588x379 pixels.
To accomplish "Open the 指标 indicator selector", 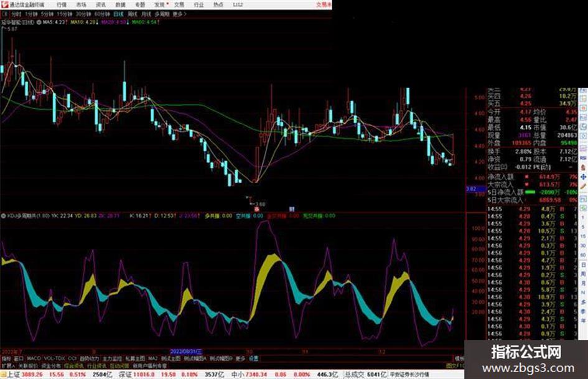I will [6, 358].
